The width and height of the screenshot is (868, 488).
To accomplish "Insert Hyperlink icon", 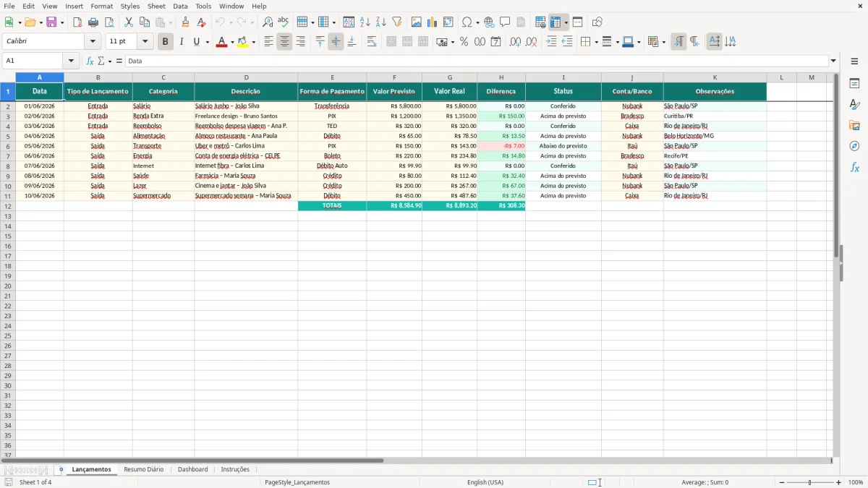I will [490, 22].
